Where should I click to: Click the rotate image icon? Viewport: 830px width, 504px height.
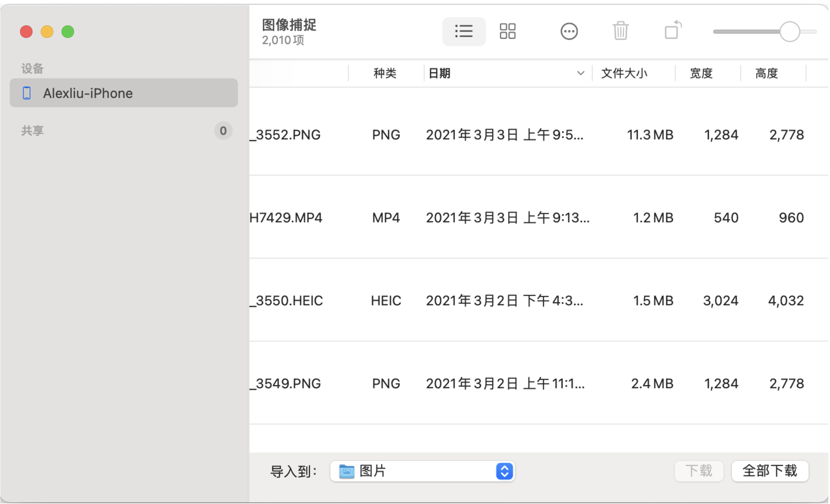coord(673,31)
